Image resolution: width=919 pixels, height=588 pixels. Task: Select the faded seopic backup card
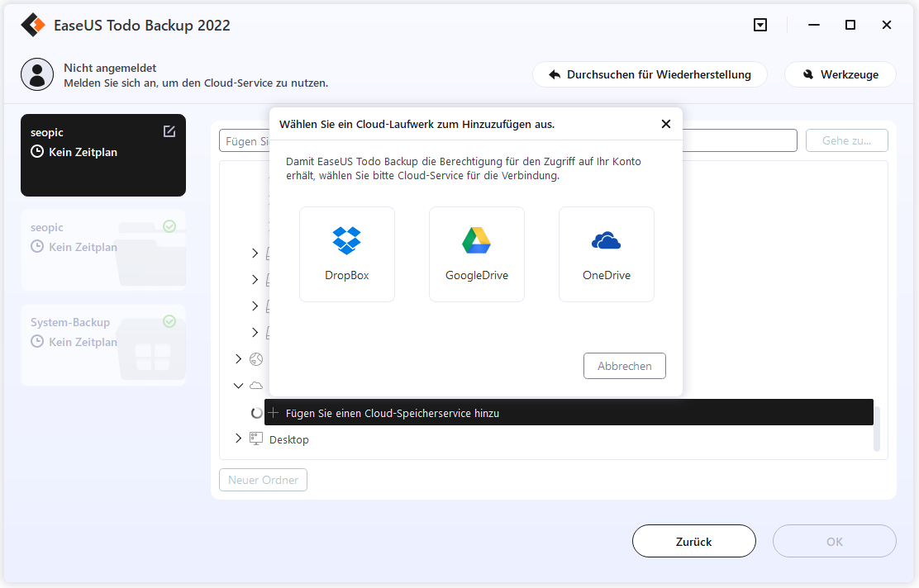pos(103,250)
